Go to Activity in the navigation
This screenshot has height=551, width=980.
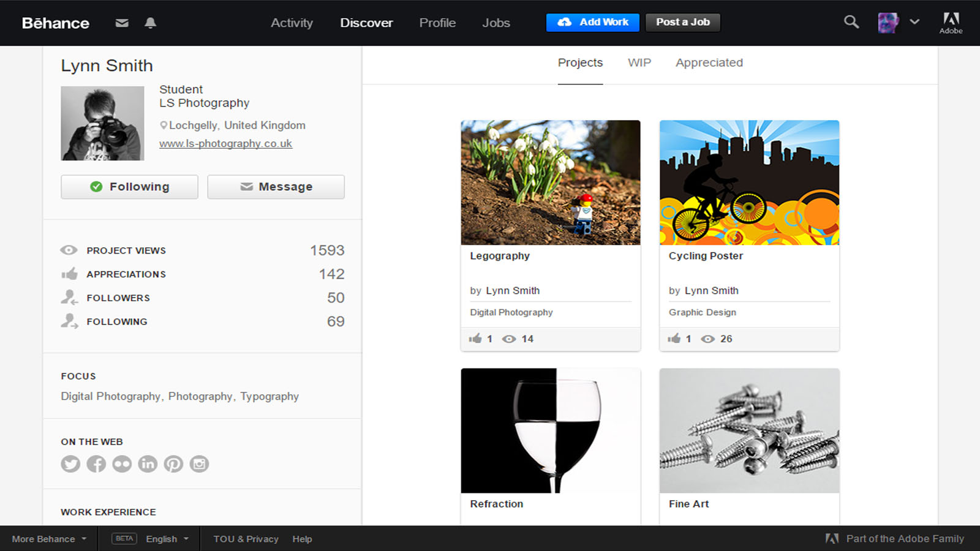pos(292,23)
